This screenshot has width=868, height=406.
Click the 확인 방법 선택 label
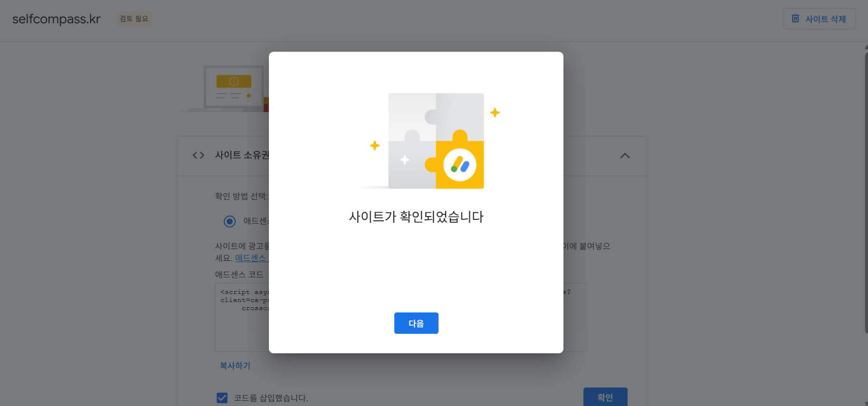241,196
